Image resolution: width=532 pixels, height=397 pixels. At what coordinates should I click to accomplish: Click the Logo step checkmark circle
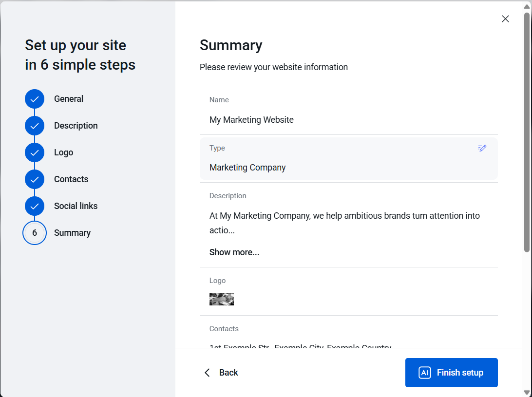click(35, 152)
